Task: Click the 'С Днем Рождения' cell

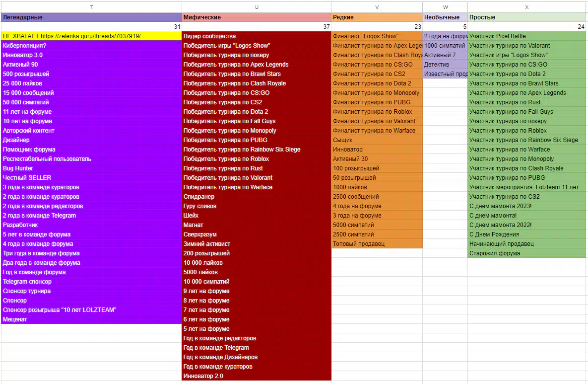Action: [526, 234]
